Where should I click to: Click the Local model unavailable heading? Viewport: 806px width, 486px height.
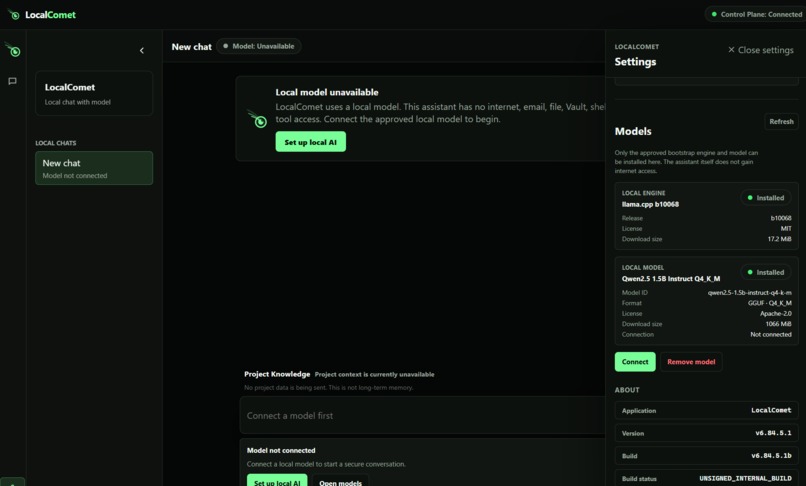(x=327, y=93)
